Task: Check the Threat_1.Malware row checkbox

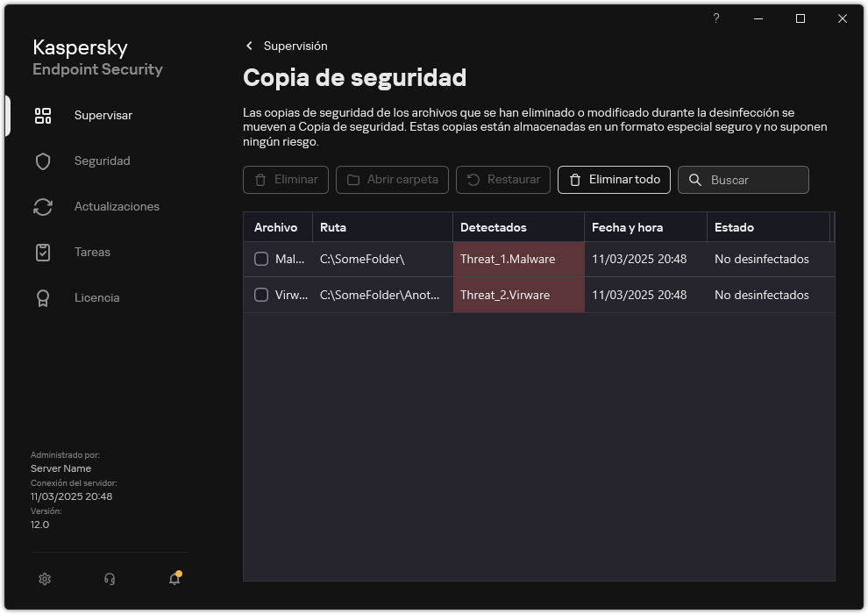Action: tap(260, 259)
